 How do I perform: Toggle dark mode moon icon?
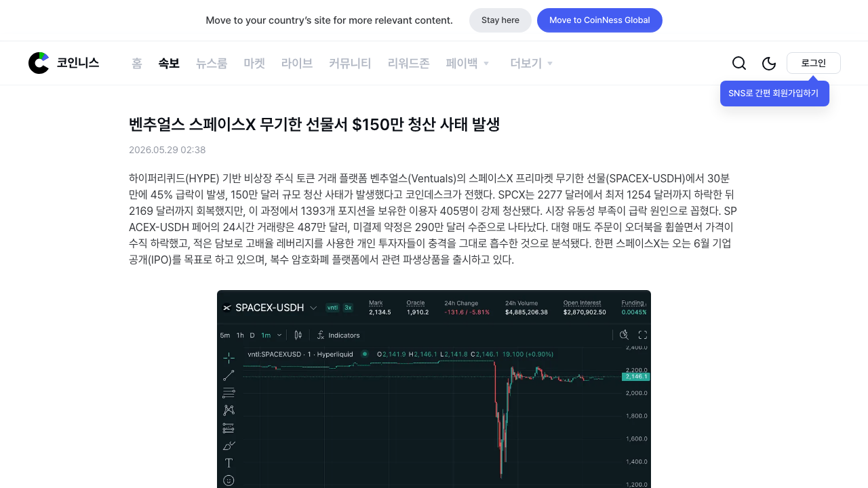pyautogui.click(x=769, y=63)
